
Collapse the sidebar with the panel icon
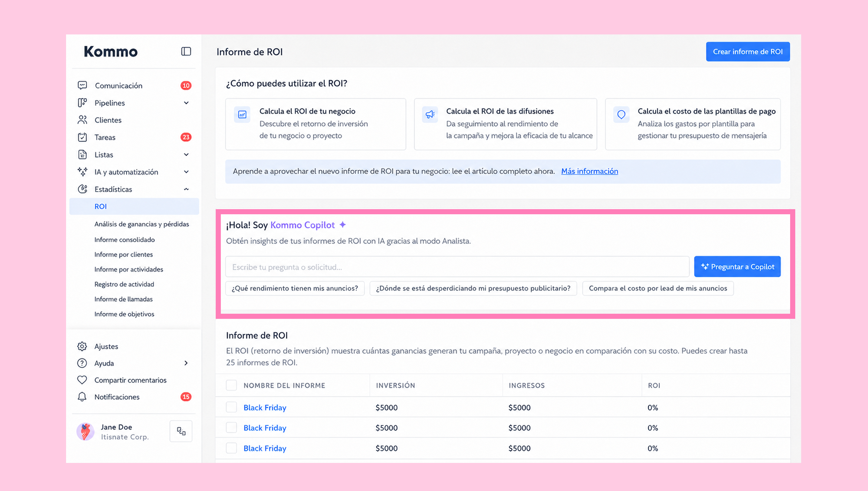tap(186, 51)
